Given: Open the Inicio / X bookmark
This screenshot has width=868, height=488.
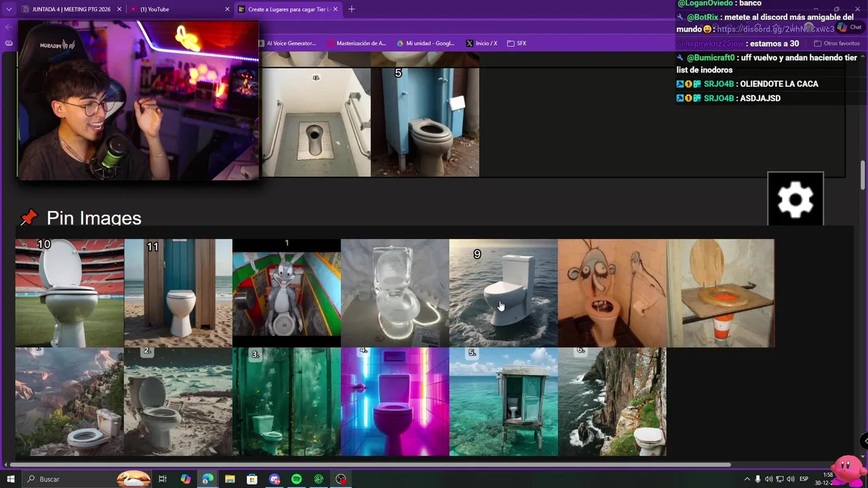Looking at the screenshot, I should pyautogui.click(x=481, y=43).
